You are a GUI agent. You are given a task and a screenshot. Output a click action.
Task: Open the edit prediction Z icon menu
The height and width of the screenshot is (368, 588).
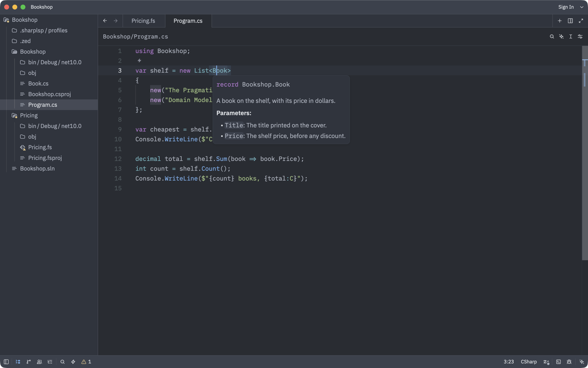pos(546,362)
